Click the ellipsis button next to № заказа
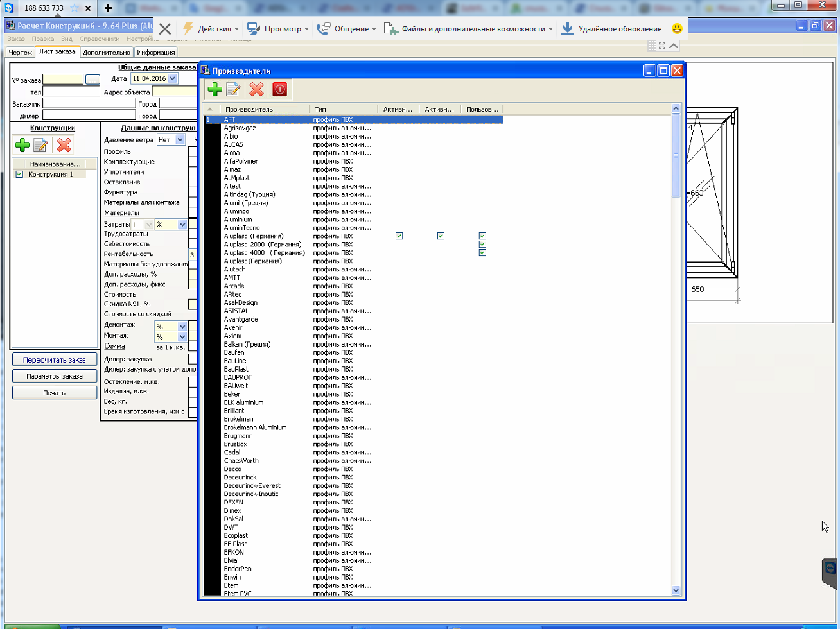 pyautogui.click(x=92, y=80)
